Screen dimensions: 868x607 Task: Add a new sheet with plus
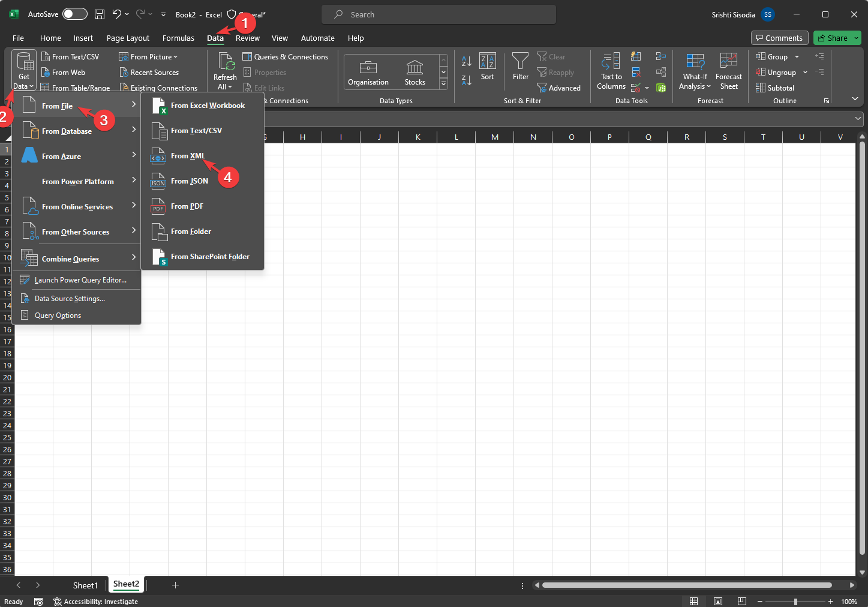175,585
